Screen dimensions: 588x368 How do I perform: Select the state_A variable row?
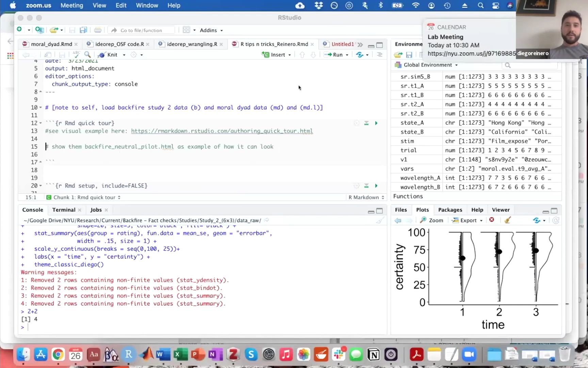476,123
